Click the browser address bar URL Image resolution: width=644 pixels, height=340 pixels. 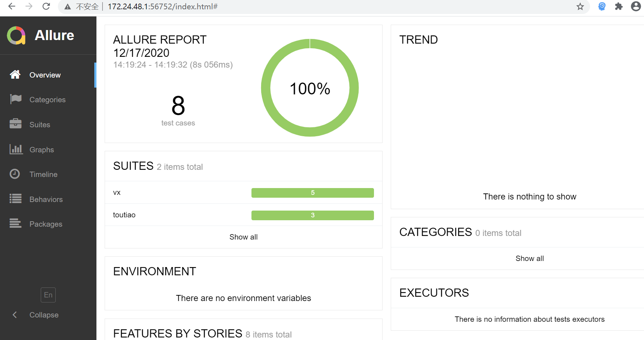click(163, 6)
